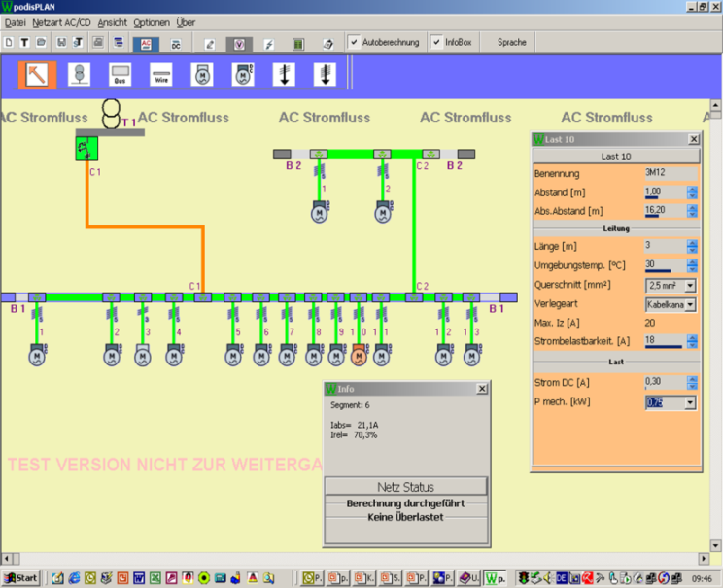Open the Optionen menu

152,22
